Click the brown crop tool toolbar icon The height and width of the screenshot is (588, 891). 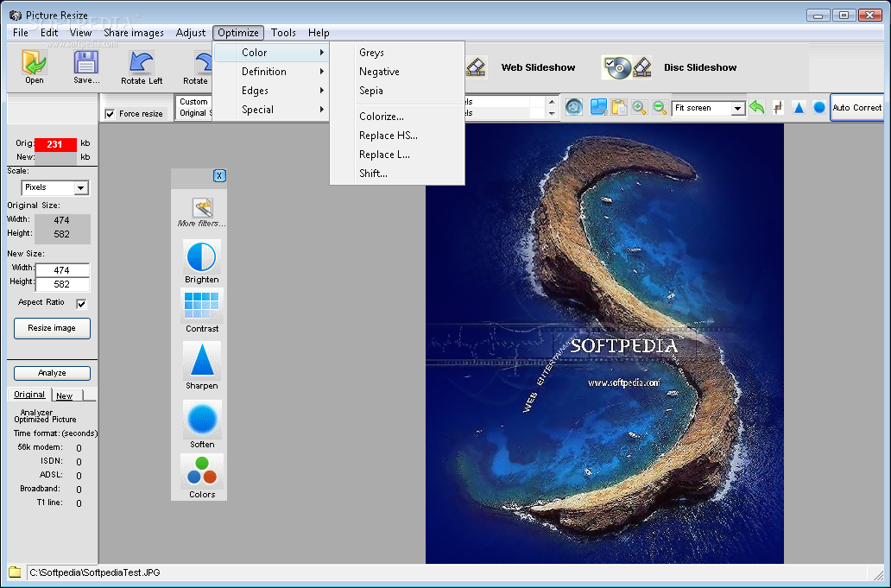pos(778,107)
